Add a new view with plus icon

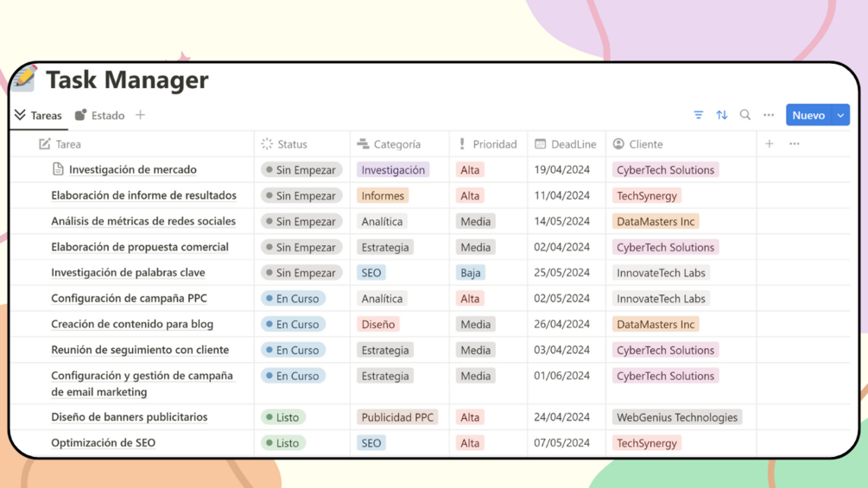coord(141,115)
